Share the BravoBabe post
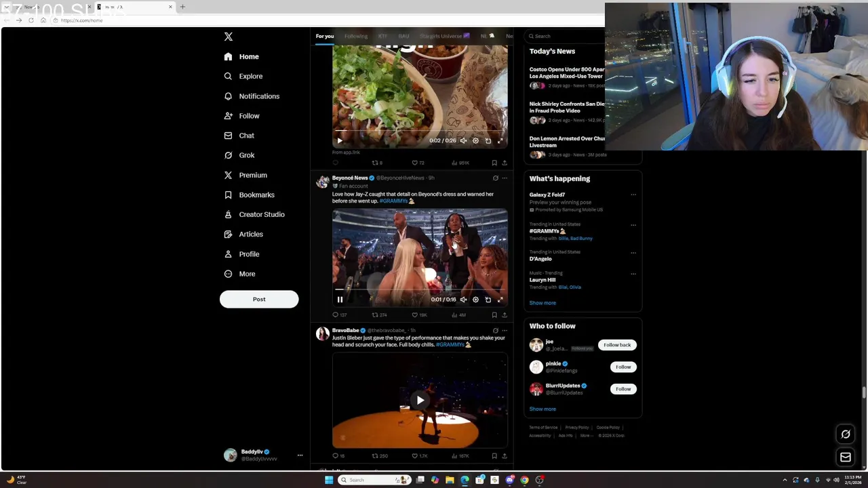 pos(504,456)
